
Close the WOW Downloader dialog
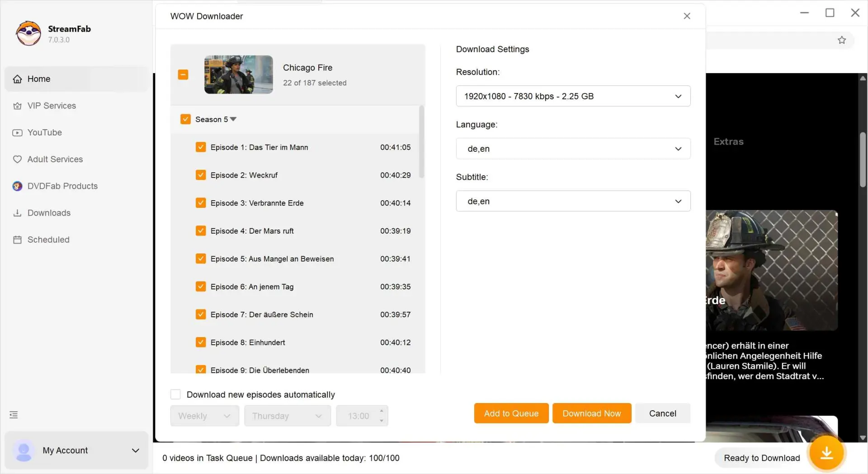pos(687,16)
